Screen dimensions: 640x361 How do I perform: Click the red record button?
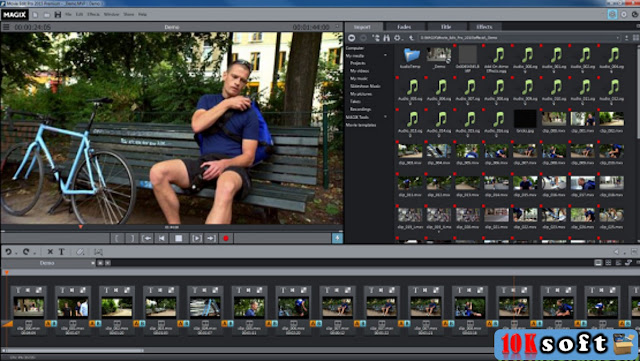(x=226, y=238)
